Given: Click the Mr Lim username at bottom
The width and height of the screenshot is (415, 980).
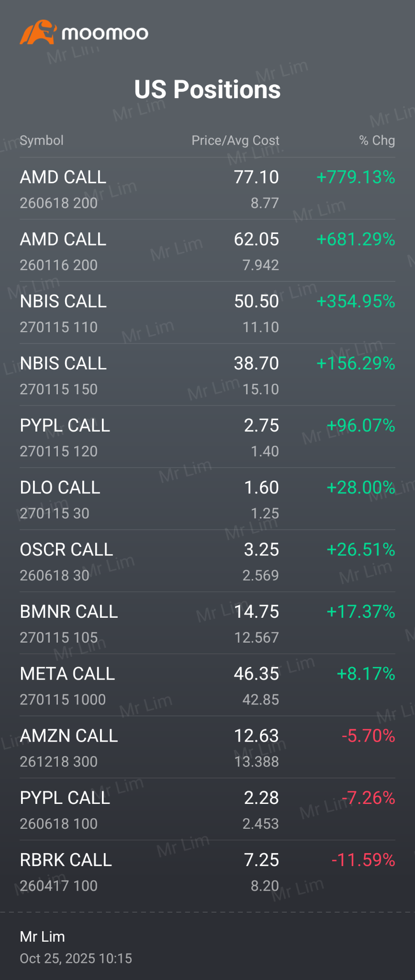Looking at the screenshot, I should coord(42,936).
